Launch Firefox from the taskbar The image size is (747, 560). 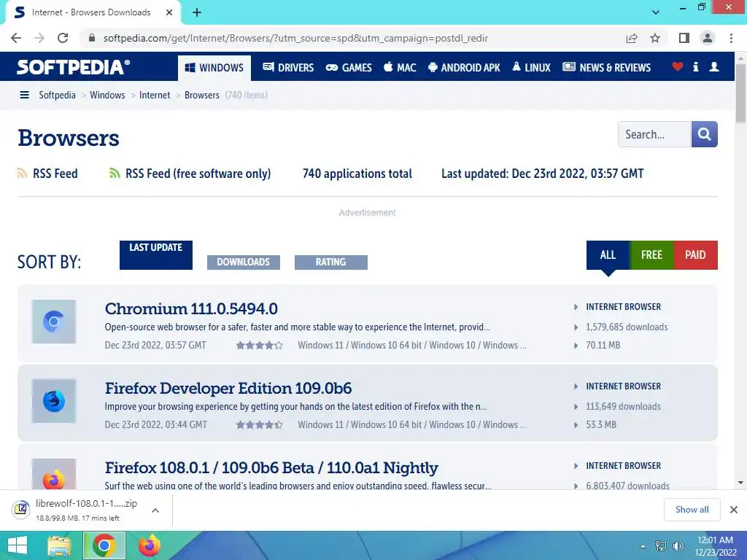tap(150, 545)
